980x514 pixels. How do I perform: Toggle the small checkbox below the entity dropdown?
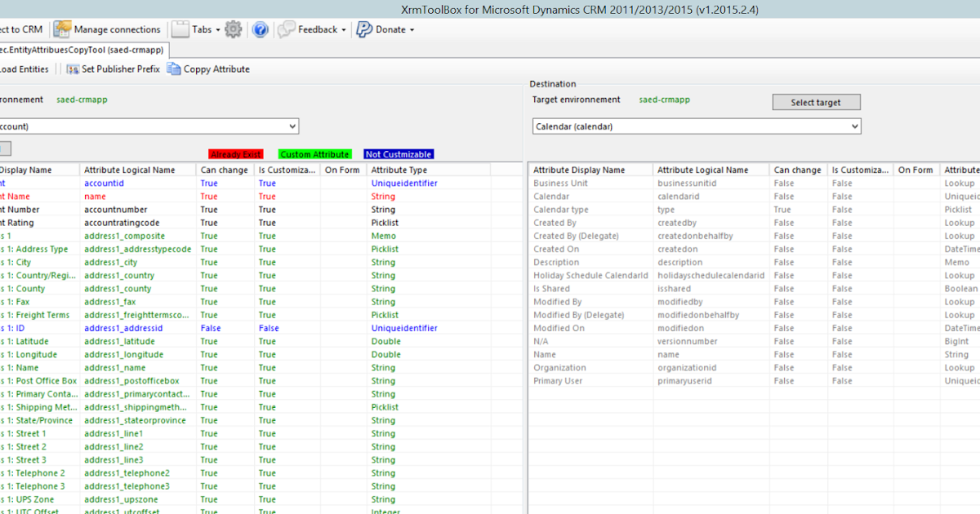pos(7,148)
